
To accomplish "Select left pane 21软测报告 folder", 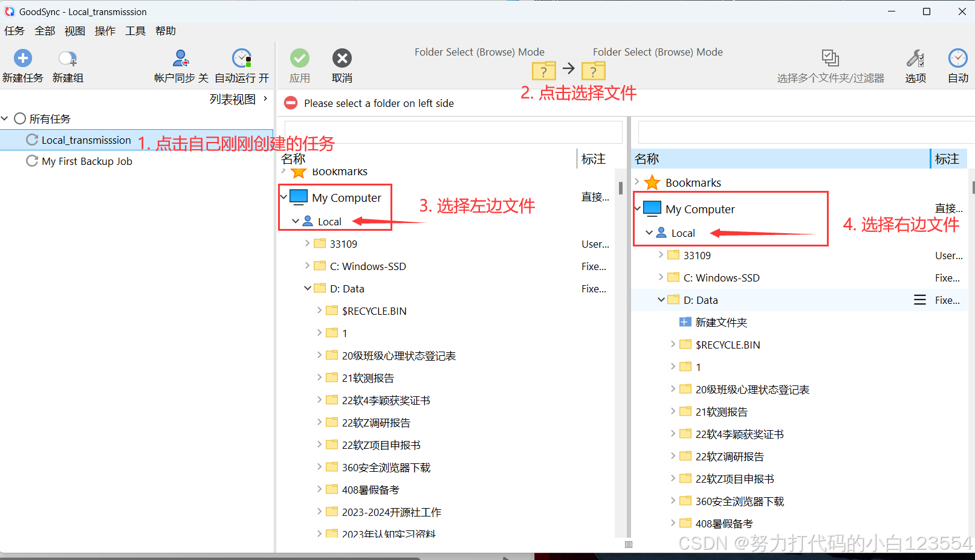I will [368, 378].
